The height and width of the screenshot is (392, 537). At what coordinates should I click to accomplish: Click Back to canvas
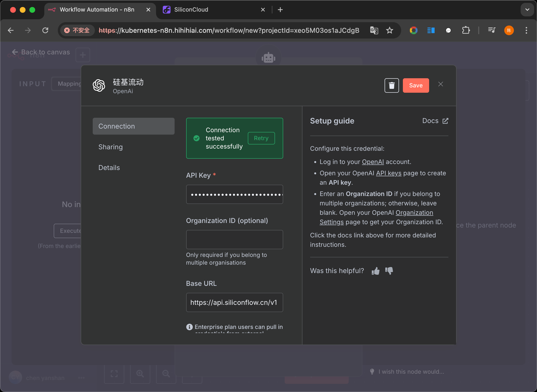41,52
